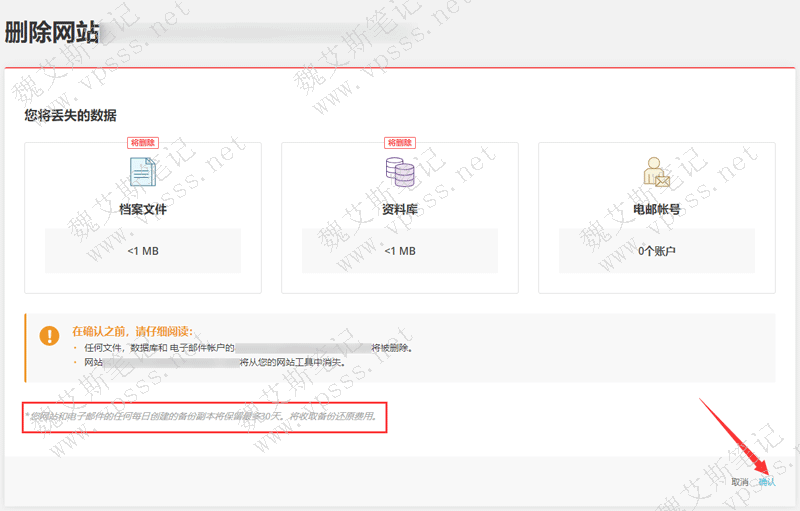Select the 电邮帐号 card label
800x511 pixels.
(x=656, y=209)
